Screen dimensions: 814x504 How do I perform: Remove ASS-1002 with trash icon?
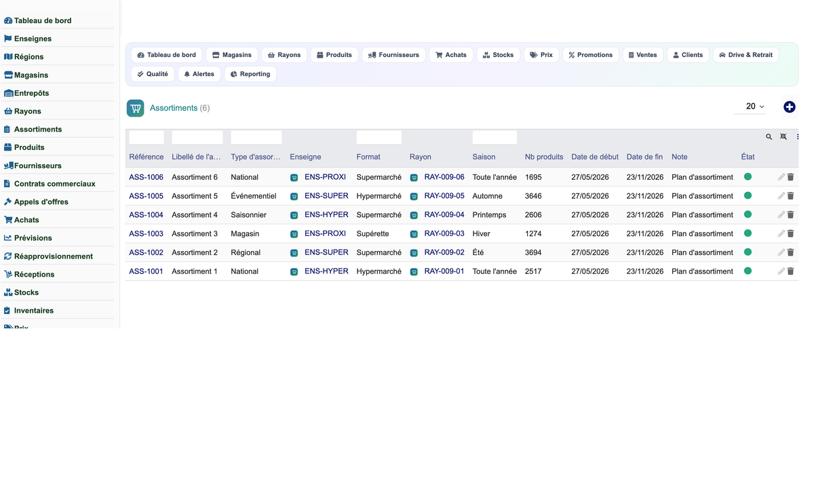[x=790, y=252]
